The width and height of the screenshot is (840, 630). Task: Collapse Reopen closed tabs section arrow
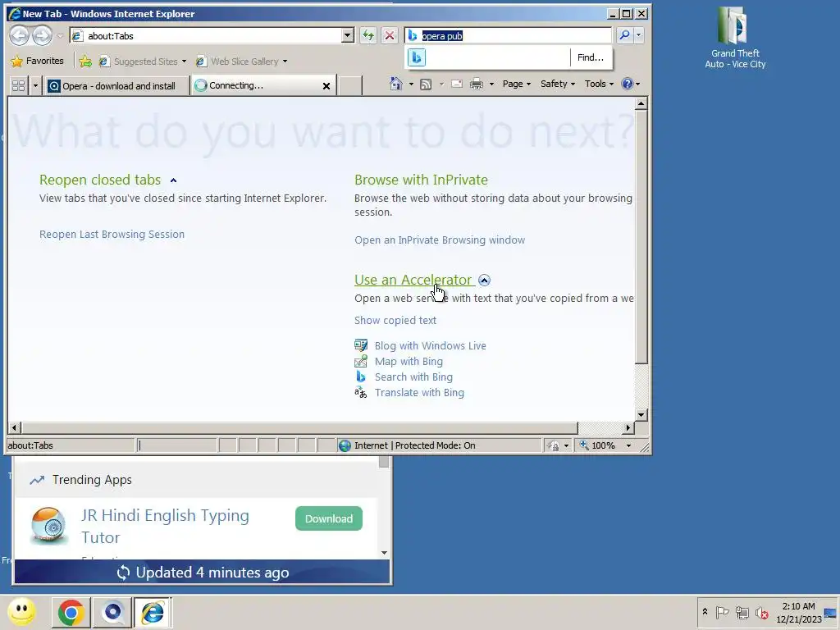pos(173,180)
